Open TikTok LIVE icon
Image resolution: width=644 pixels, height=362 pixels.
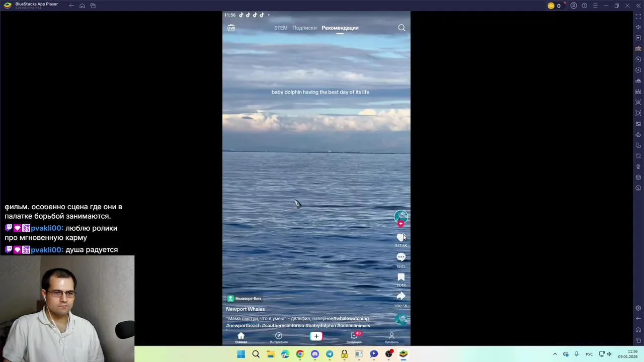click(231, 28)
